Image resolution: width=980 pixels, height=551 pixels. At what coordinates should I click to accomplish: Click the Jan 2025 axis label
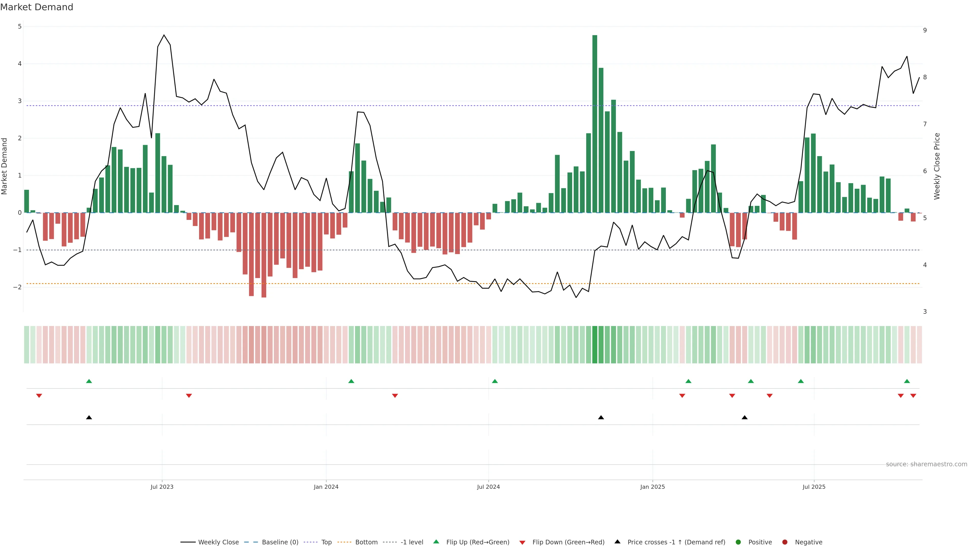coord(653,487)
